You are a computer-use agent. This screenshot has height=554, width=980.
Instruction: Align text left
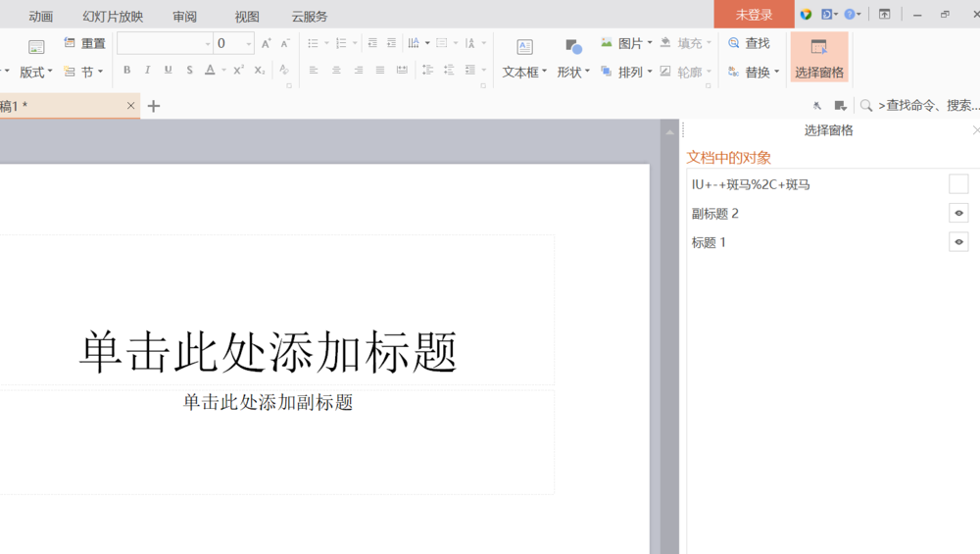(x=314, y=70)
